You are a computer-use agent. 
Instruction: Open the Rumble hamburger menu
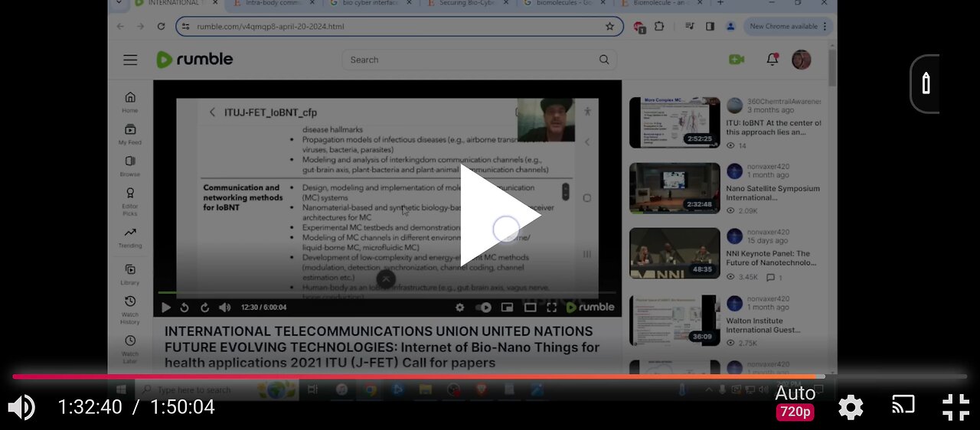click(130, 60)
